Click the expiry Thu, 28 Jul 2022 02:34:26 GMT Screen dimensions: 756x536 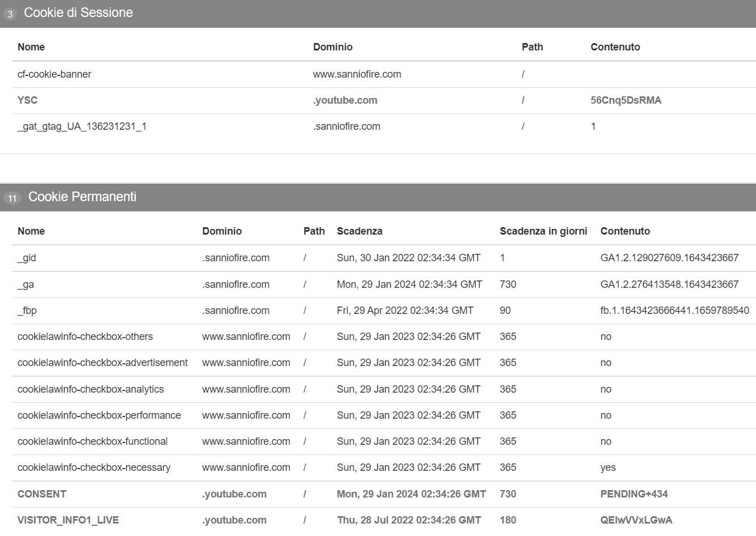pyautogui.click(x=409, y=520)
